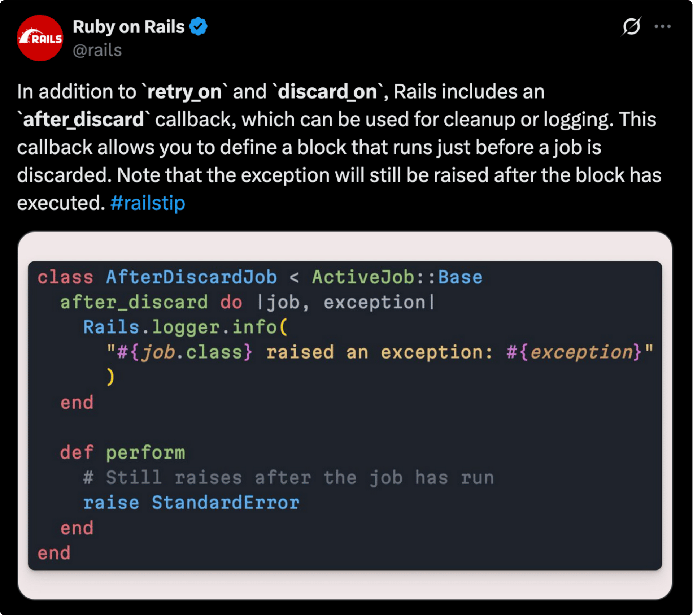Click the AfterDiscardJob class name in code
Viewport: 693px width, 616px height.
pos(191,277)
